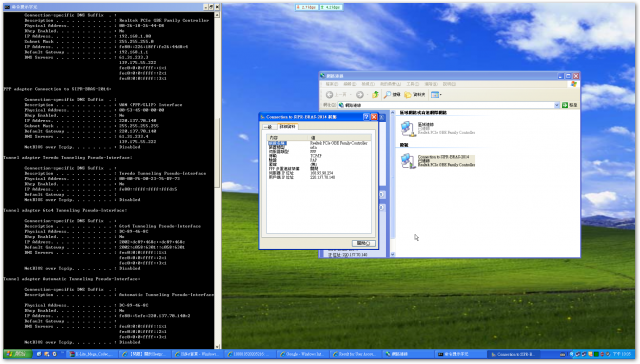Open the Views toolbar dropdown
The image size is (640, 364).
[436, 95]
